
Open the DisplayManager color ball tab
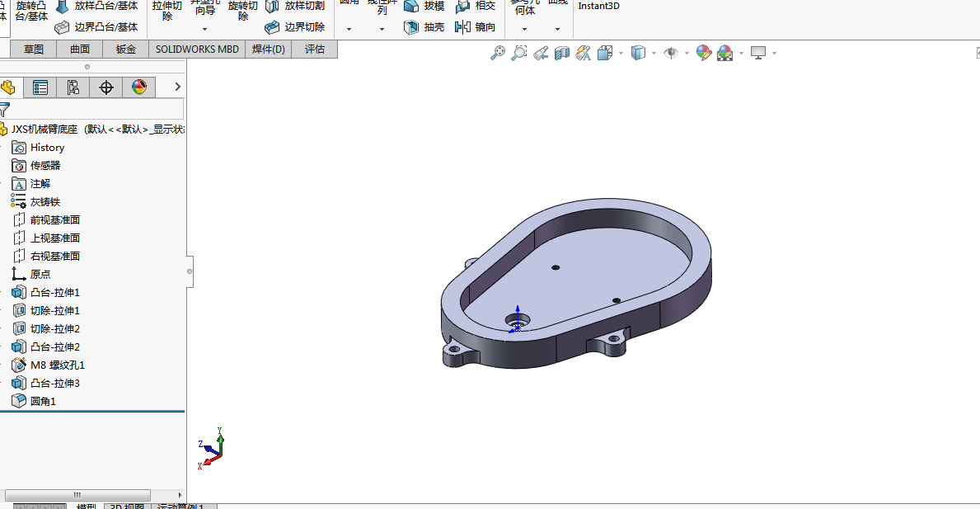[x=139, y=87]
